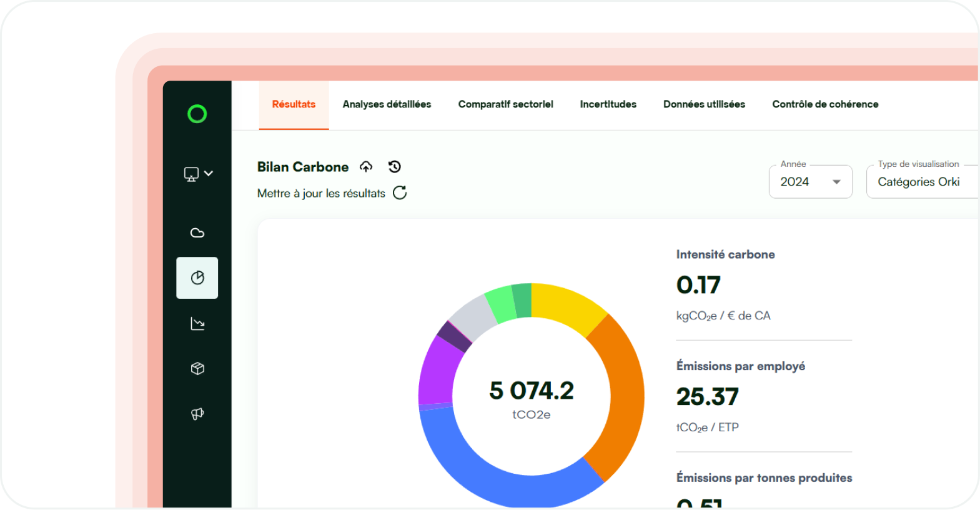The height and width of the screenshot is (510, 980).
Task: Go to the Comparatif sectoriel tab
Action: [505, 104]
